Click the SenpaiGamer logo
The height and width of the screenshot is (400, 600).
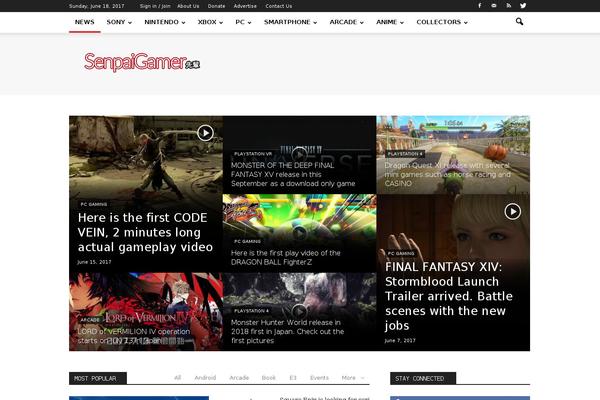click(x=142, y=62)
